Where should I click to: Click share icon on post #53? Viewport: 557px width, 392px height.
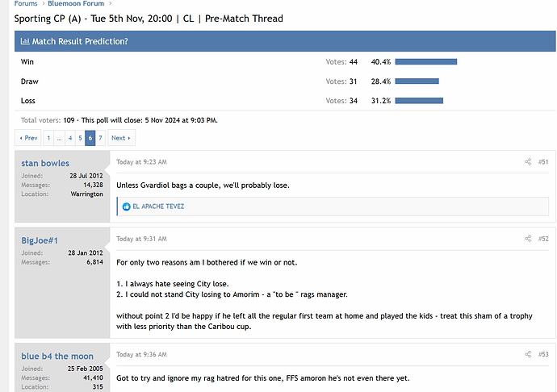tap(528, 354)
